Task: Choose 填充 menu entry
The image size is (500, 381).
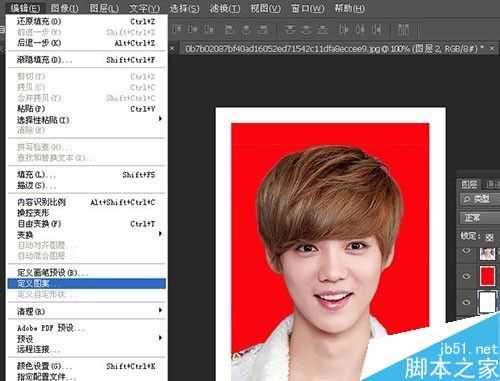Action: pos(87,175)
